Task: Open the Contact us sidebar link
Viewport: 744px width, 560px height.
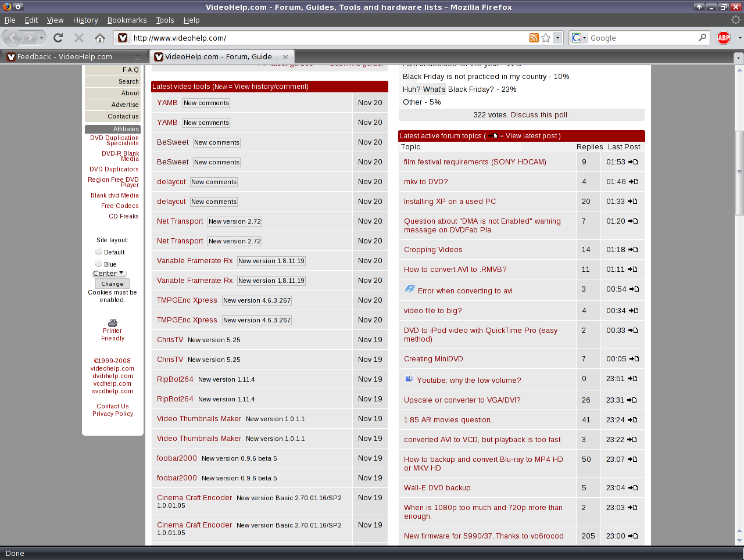Action: click(x=123, y=116)
